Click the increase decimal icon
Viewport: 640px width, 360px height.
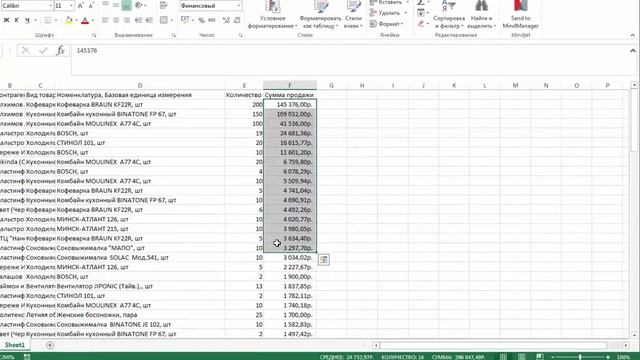[226, 20]
